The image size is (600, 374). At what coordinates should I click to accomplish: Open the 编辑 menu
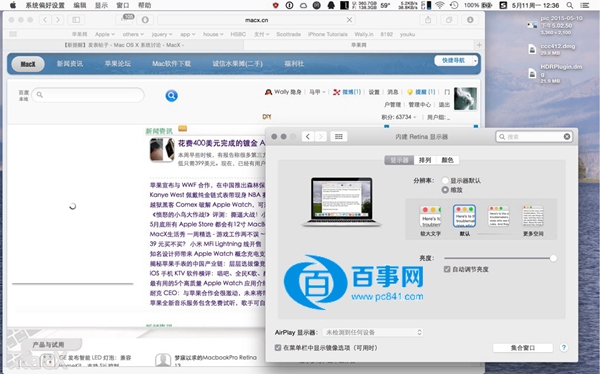80,5
